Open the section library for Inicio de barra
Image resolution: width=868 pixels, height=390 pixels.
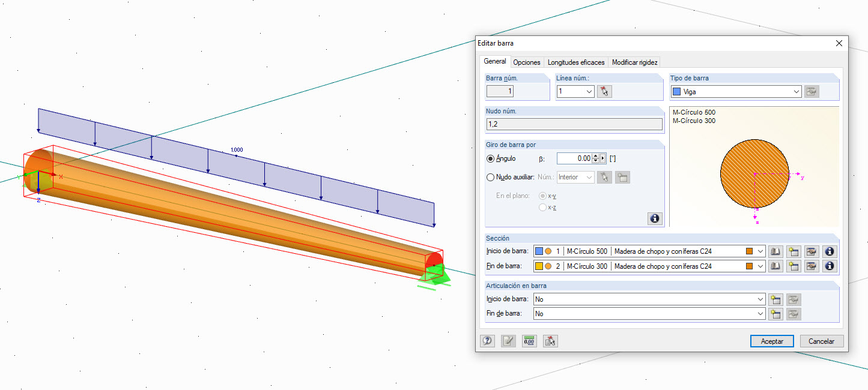(775, 251)
